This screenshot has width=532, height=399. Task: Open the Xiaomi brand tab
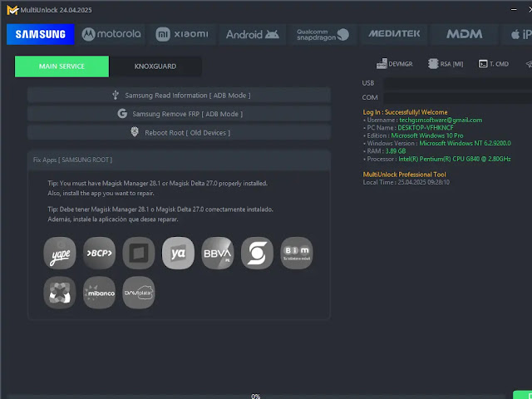tap(182, 34)
